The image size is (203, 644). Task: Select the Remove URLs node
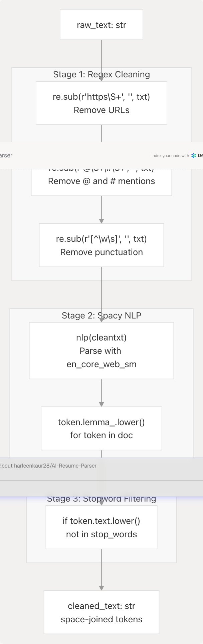coord(101,103)
